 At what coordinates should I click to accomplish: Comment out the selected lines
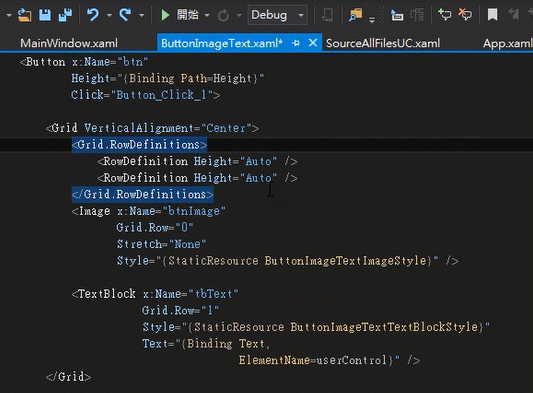pyautogui.click(x=445, y=15)
